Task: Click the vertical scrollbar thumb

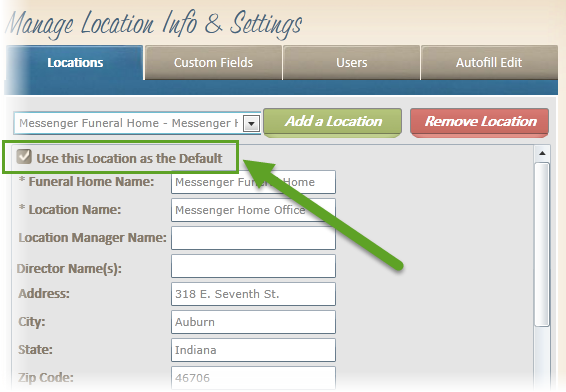Action: click(542, 244)
